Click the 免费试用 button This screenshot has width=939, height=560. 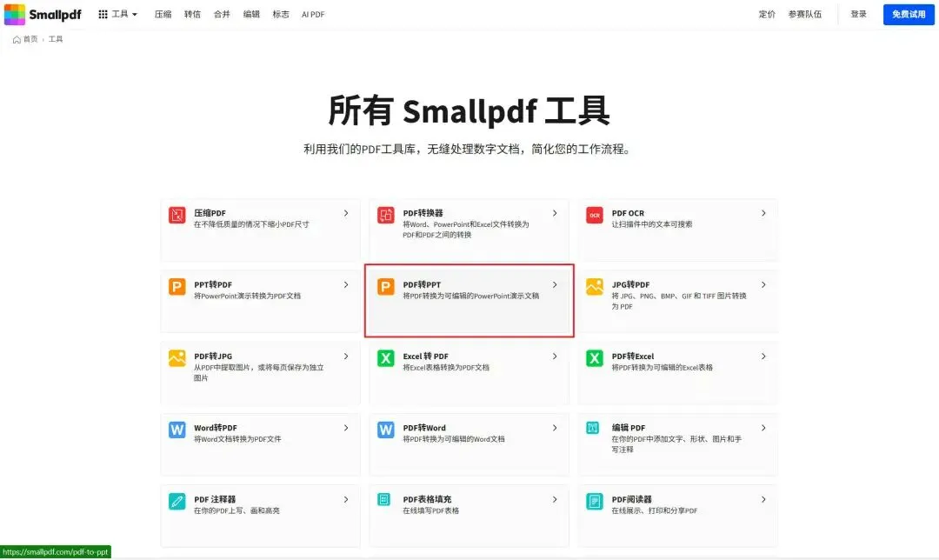[909, 15]
